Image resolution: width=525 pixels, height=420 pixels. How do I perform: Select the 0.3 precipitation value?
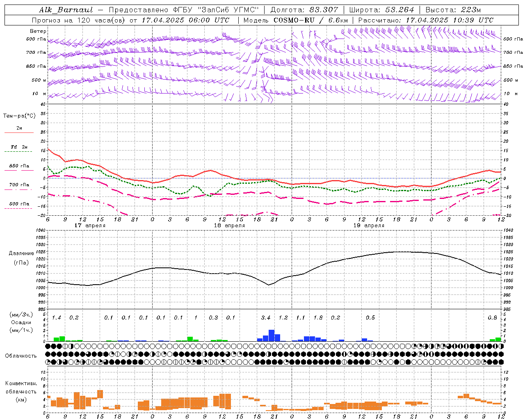213,317
